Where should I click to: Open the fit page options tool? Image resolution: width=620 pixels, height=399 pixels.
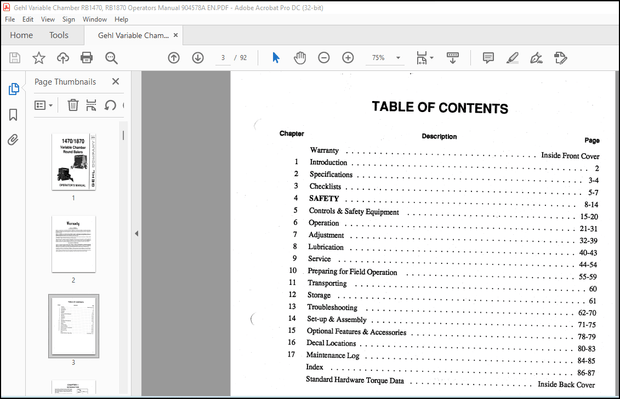424,58
